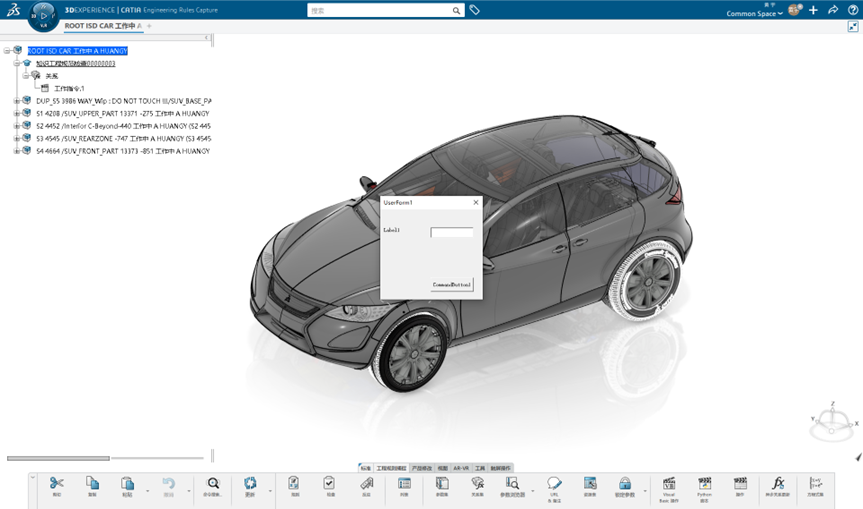This screenshot has height=509, width=863.
Task: Click the Cut scissors icon
Action: pyautogui.click(x=56, y=483)
